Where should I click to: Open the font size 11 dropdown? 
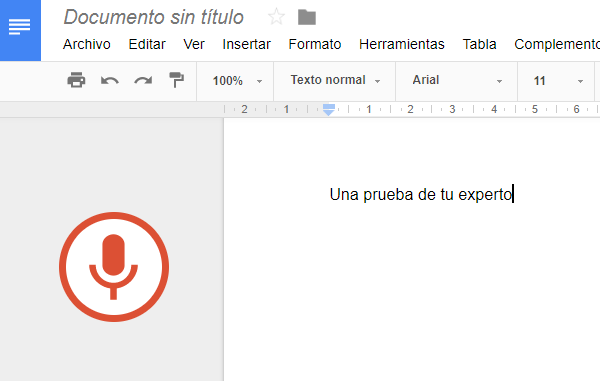(558, 81)
